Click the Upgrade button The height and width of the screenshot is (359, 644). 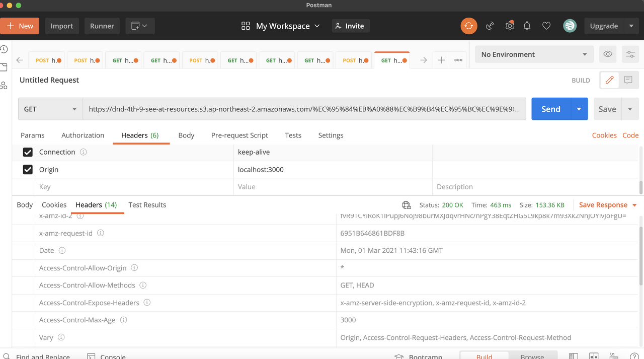coord(604,26)
